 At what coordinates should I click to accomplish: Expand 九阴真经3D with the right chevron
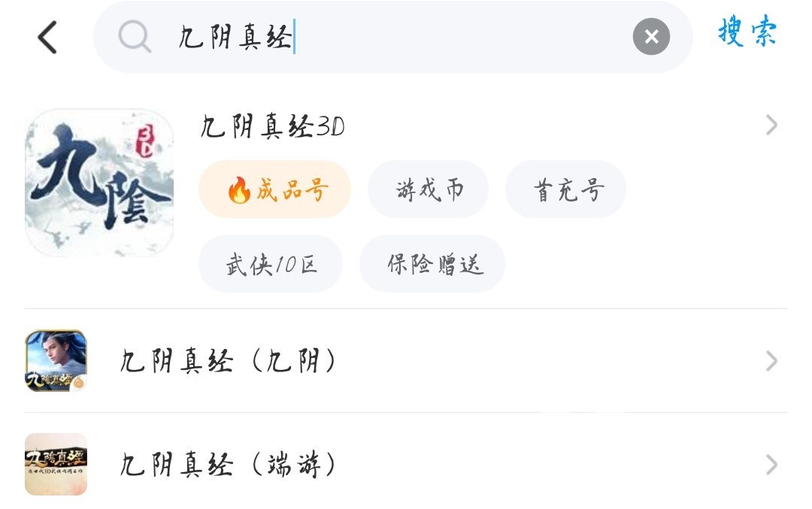(771, 126)
